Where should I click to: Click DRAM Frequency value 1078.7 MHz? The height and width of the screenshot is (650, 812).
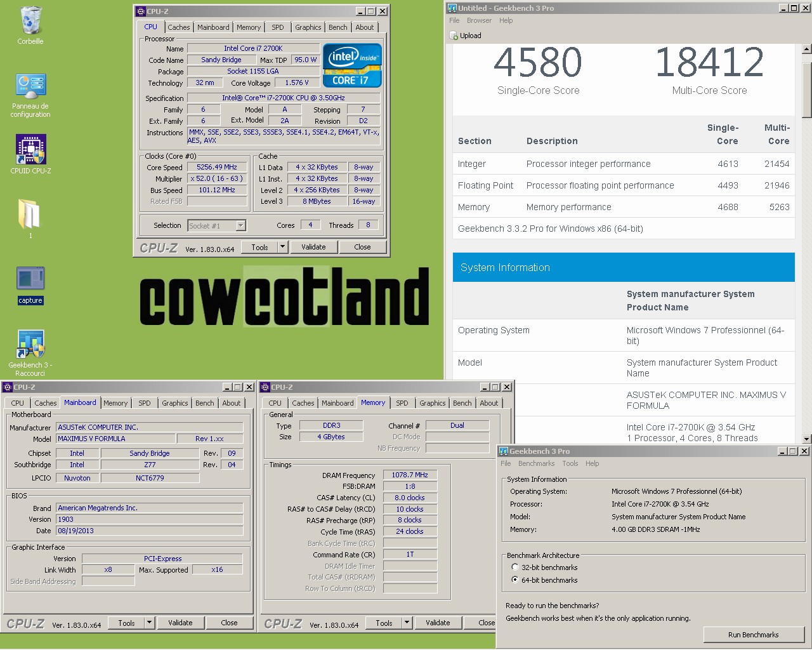pyautogui.click(x=410, y=475)
